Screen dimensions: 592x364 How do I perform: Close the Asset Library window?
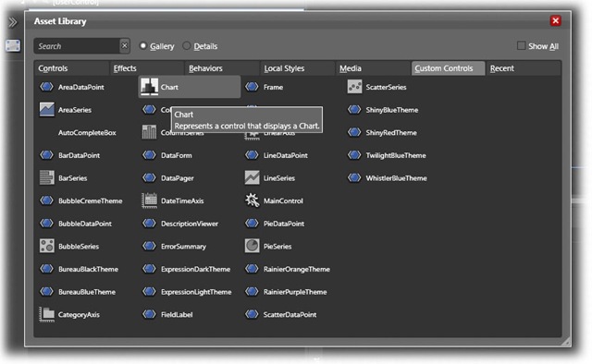555,20
